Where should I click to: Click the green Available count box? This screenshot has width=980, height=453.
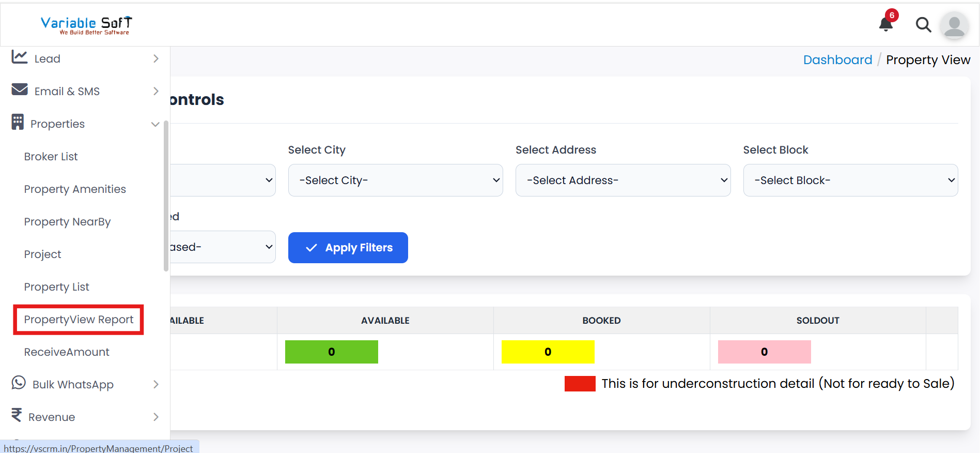click(332, 352)
